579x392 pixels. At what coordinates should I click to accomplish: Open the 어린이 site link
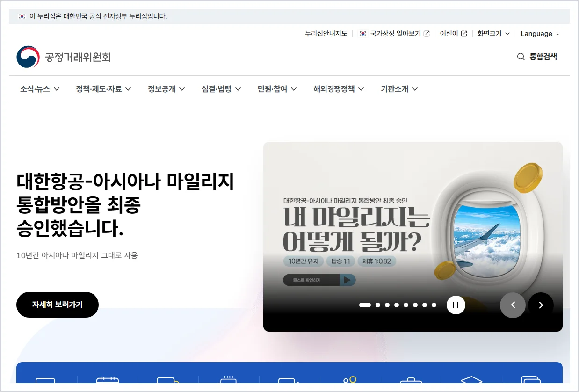click(x=453, y=34)
